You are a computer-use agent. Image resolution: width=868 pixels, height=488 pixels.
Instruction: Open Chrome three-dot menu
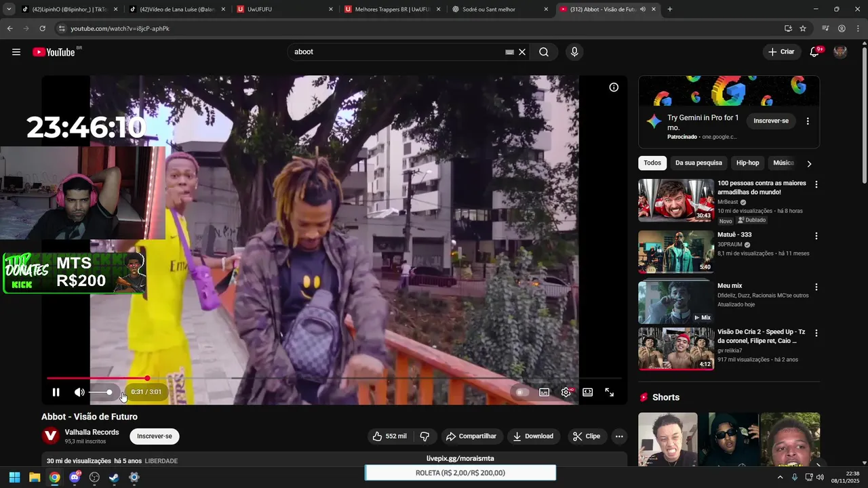pos(858,28)
